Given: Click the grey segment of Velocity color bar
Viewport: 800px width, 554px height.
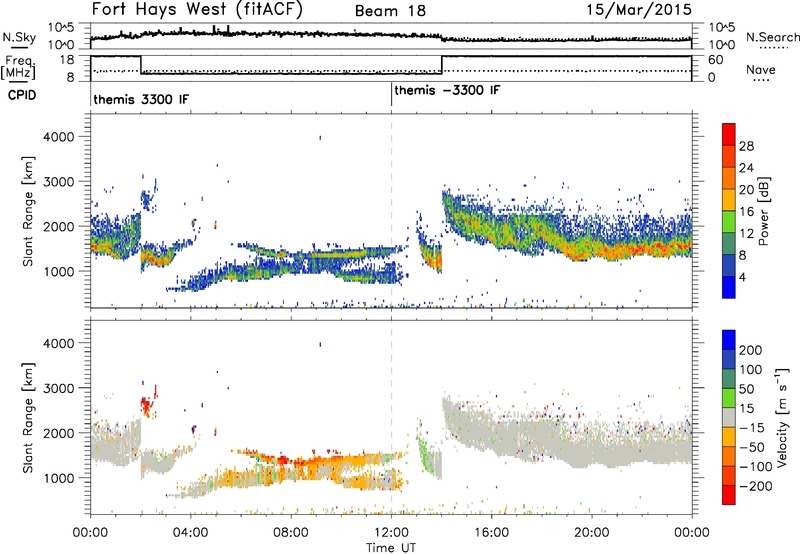Looking at the screenshot, I should point(729,417).
